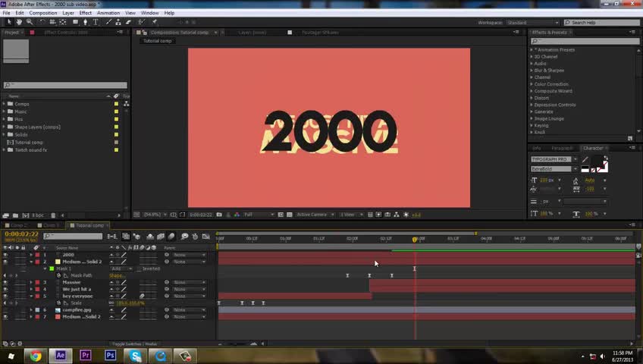This screenshot has height=364, width=643.
Task: Click Toggle Switches / Modes button
Action: tap(135, 344)
